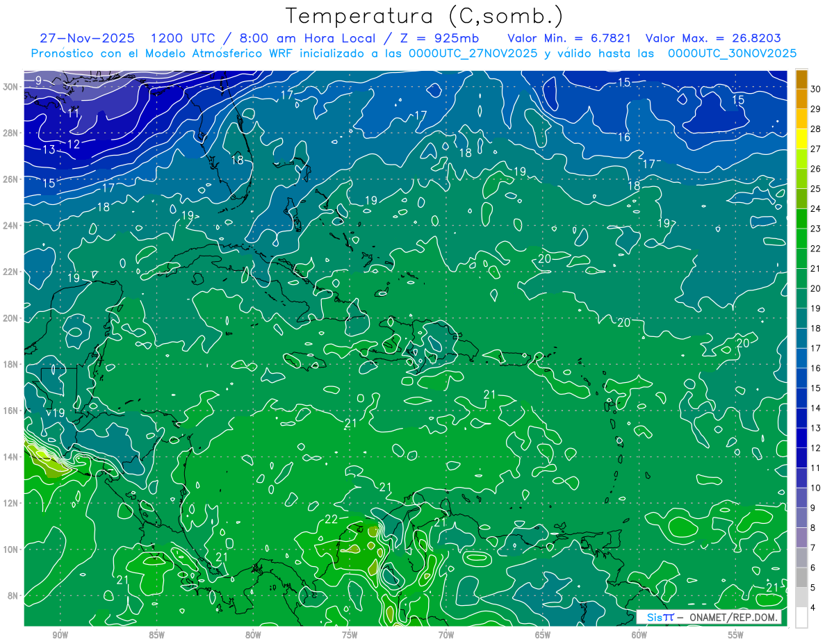Click the latitude axis label '12N'
The height and width of the screenshot is (644, 834).
(x=10, y=503)
